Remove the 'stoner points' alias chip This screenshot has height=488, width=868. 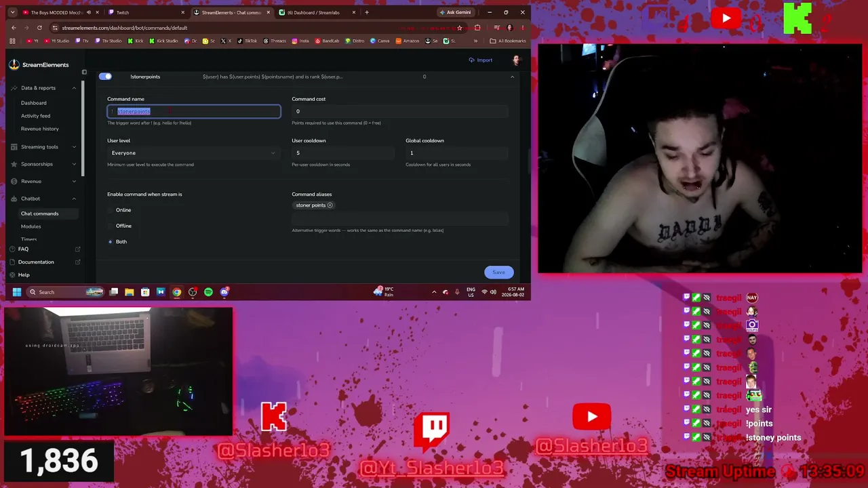click(x=330, y=205)
